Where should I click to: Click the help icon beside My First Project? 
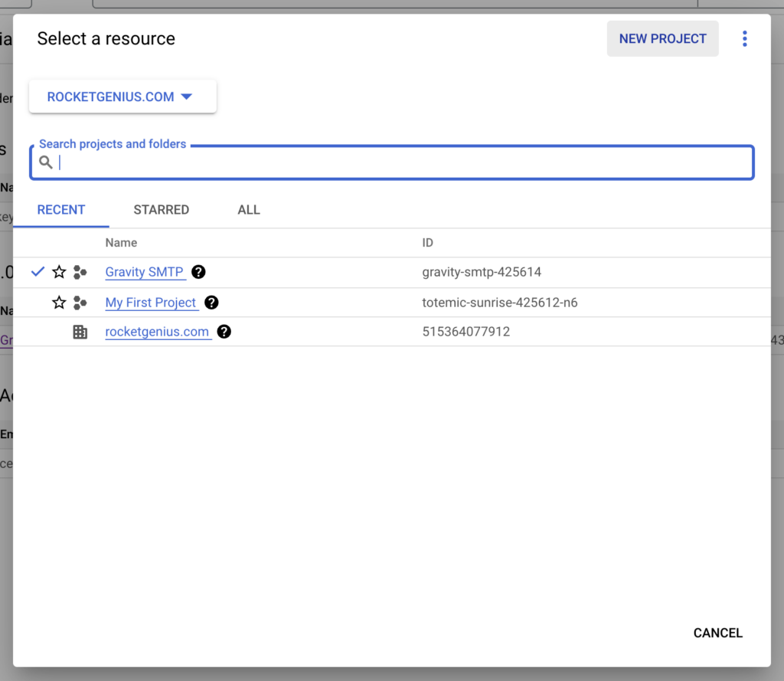[211, 302]
